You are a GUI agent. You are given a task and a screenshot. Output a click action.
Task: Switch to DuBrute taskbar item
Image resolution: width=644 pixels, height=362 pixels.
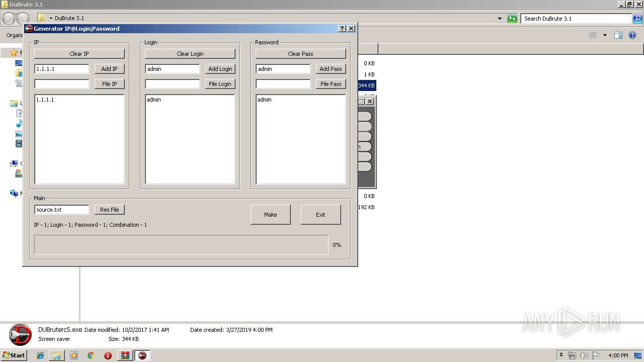(142, 355)
